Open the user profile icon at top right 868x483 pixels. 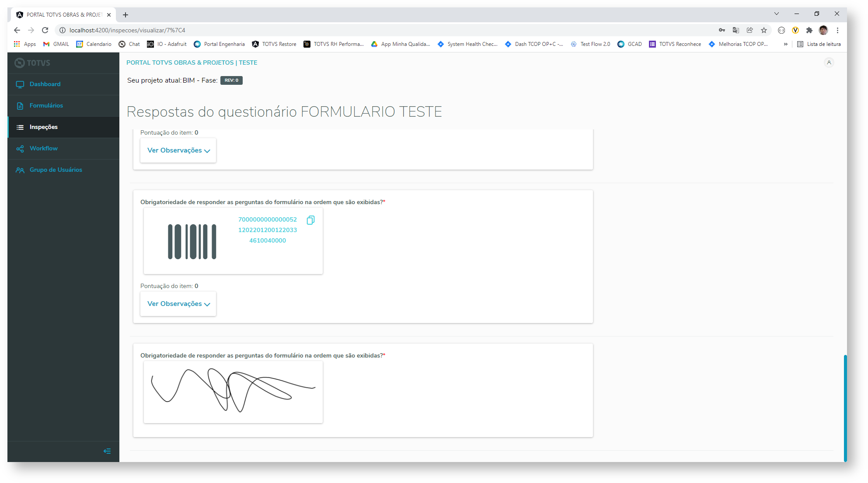pos(829,63)
